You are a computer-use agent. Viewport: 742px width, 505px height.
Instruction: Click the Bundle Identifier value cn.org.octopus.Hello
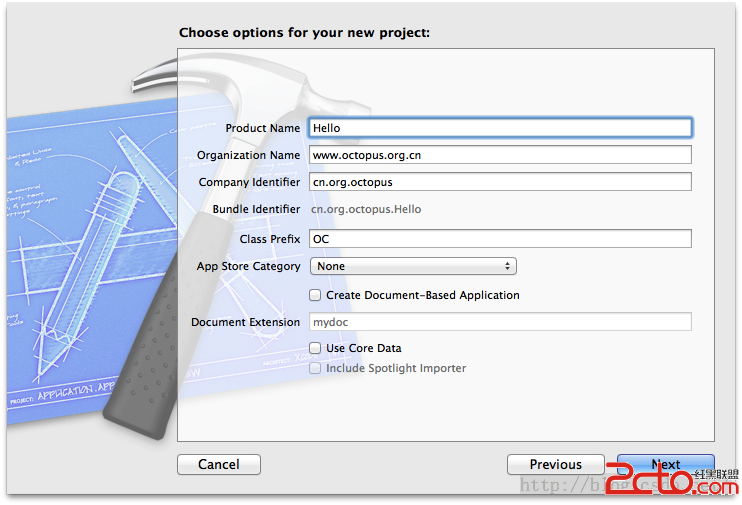[x=366, y=209]
